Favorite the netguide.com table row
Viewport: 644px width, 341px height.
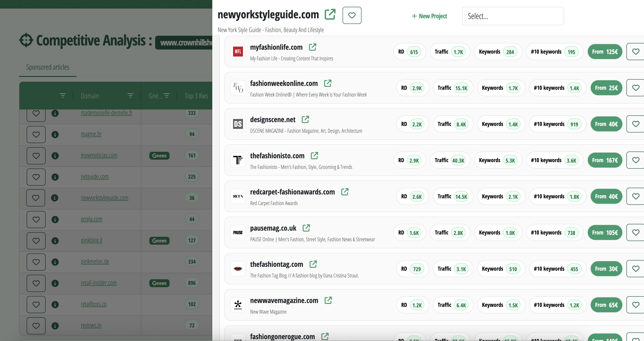point(36,177)
